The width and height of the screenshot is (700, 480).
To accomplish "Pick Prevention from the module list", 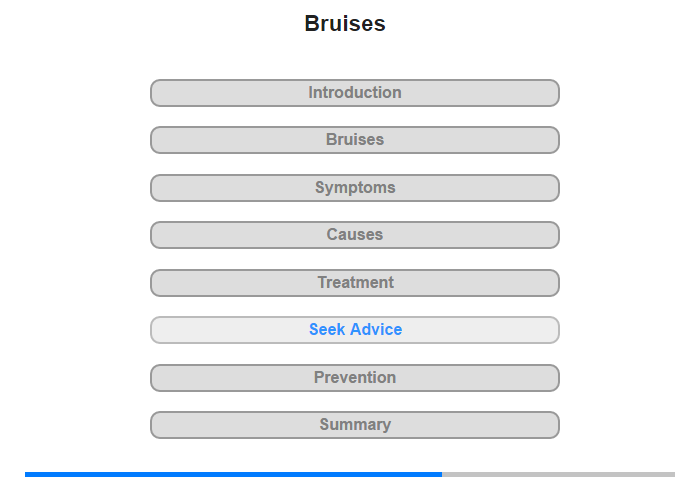I will coord(355,378).
